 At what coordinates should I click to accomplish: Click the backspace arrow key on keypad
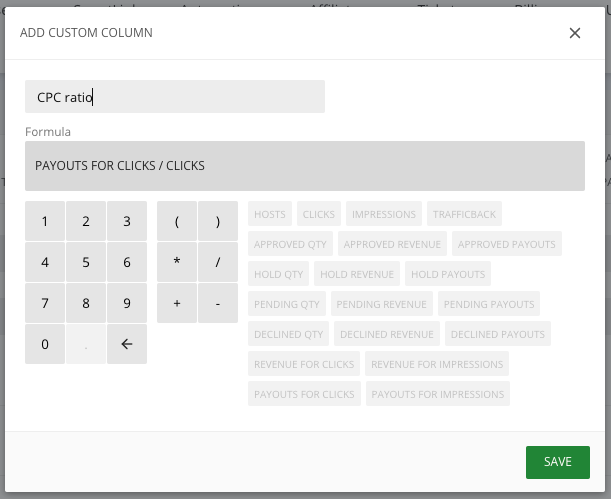coord(127,344)
